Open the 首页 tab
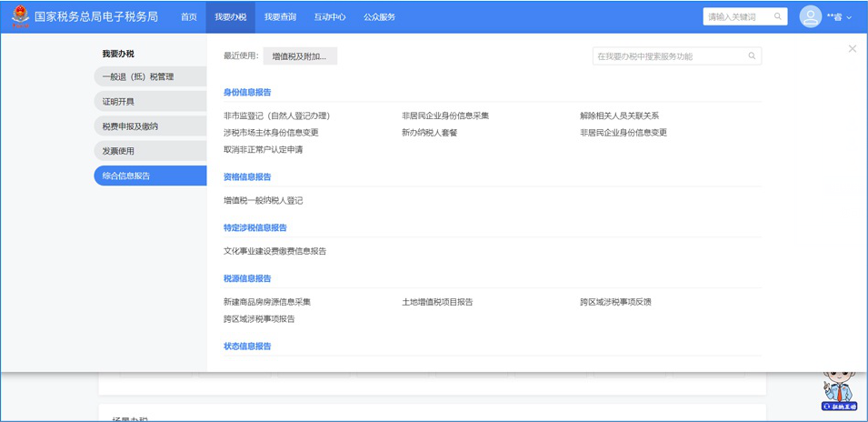Viewport: 868px width, 422px height. point(188,17)
